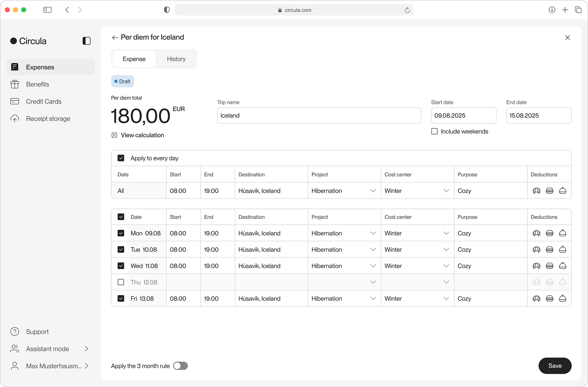
Task: Open Receipt storage upload icon
Action: pyautogui.click(x=15, y=118)
